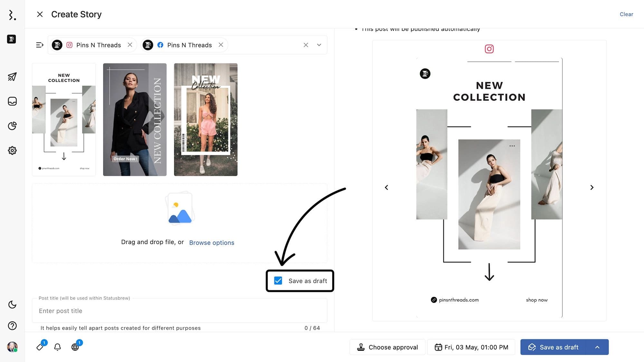
Task: Expand the story channels dropdown
Action: coord(319,45)
